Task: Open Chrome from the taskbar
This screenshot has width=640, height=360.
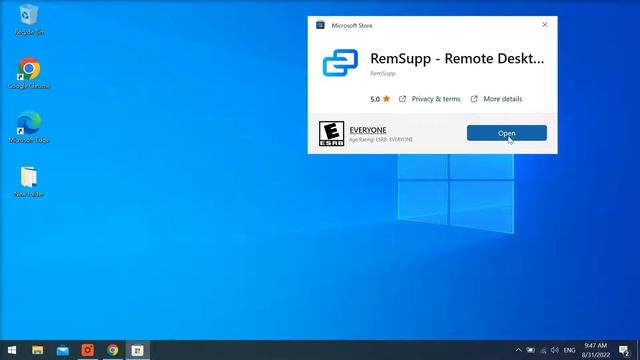Action: coord(113,350)
